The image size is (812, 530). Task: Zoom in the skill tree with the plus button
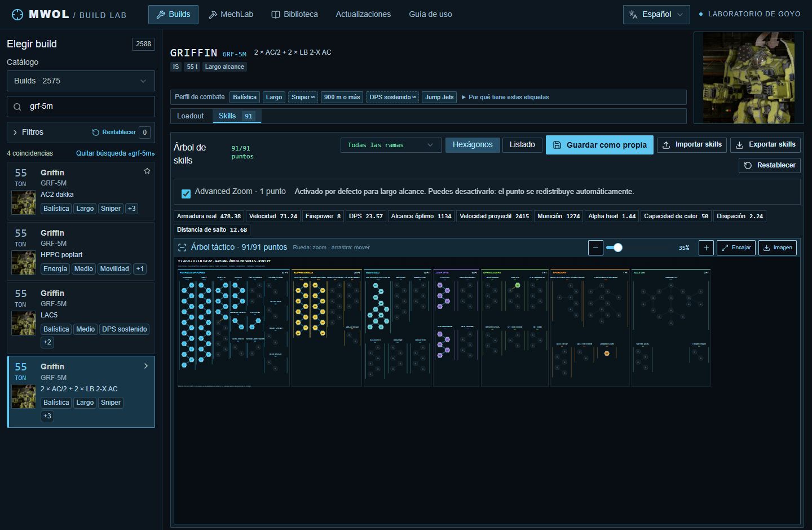tap(706, 248)
